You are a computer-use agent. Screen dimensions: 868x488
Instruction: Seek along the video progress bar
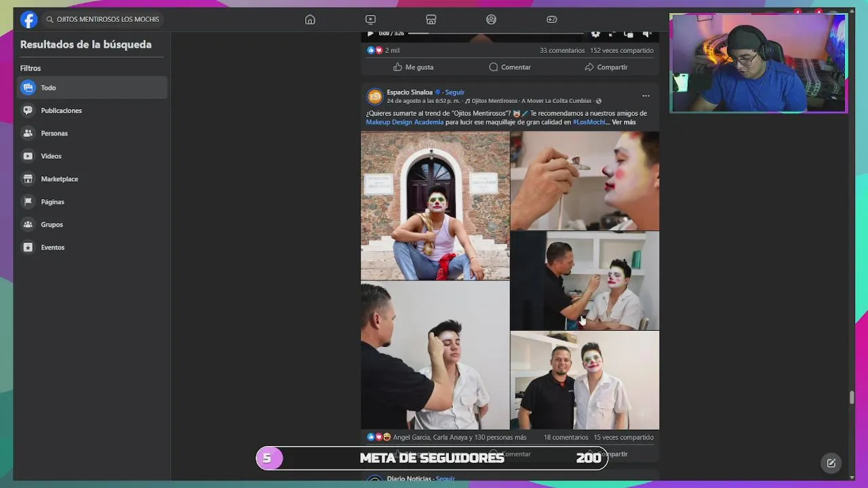point(496,33)
